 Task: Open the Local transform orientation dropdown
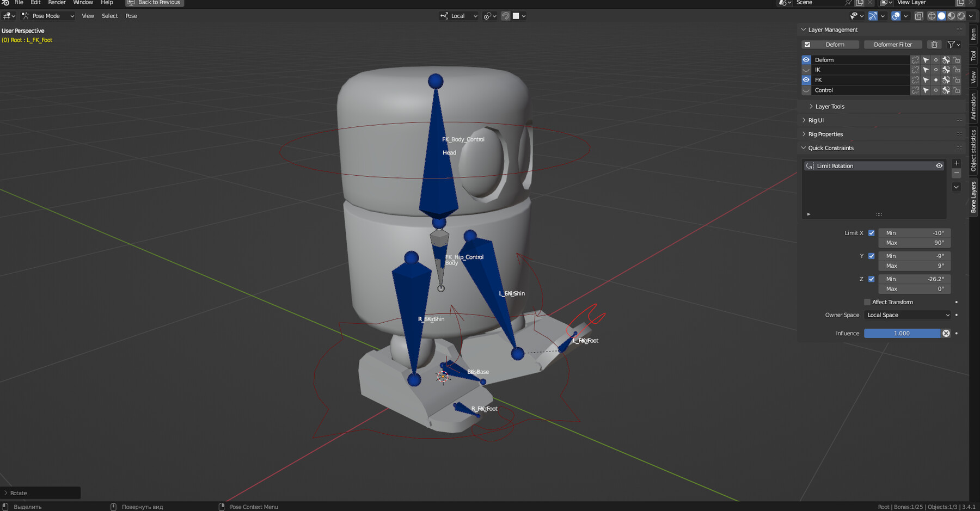458,16
